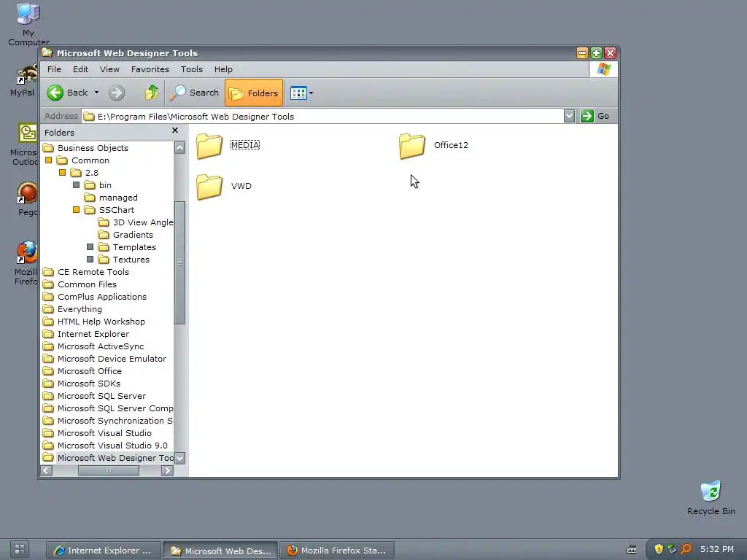Open the Edit menu
The height and width of the screenshot is (560, 747).
(80, 69)
